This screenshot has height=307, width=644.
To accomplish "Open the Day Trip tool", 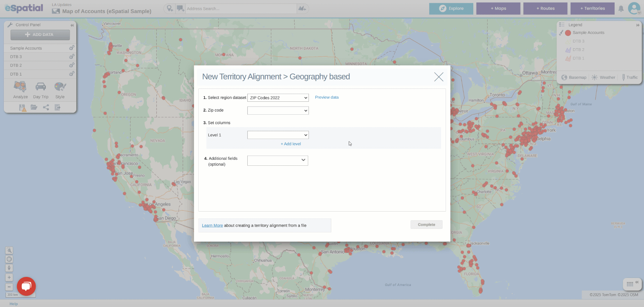I will [41, 90].
